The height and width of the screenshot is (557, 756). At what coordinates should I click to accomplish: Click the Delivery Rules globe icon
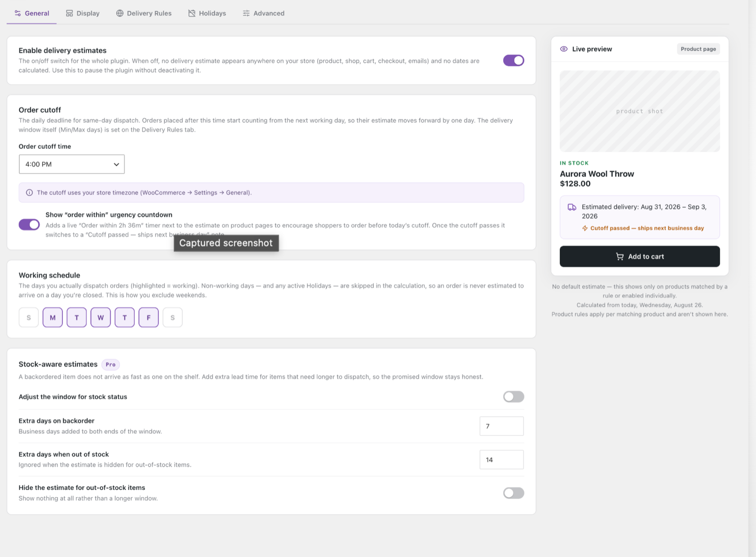pos(120,13)
